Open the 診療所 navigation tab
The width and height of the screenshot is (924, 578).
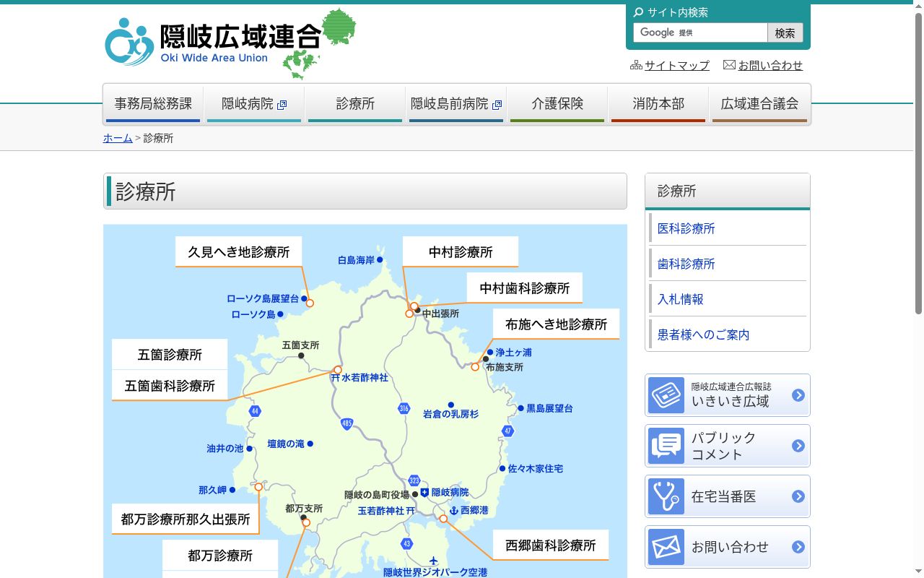pyautogui.click(x=355, y=104)
